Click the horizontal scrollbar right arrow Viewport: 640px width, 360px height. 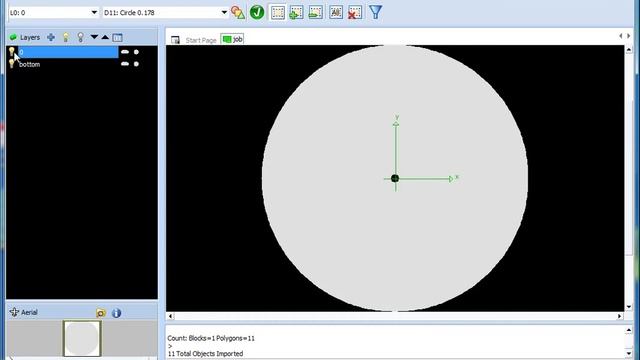620,316
